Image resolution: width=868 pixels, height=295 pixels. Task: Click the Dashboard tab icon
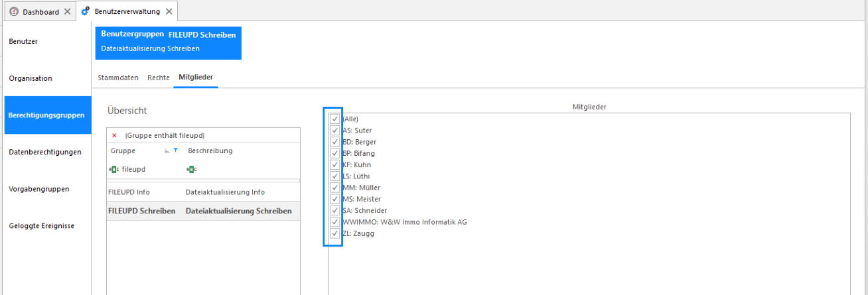(x=14, y=12)
